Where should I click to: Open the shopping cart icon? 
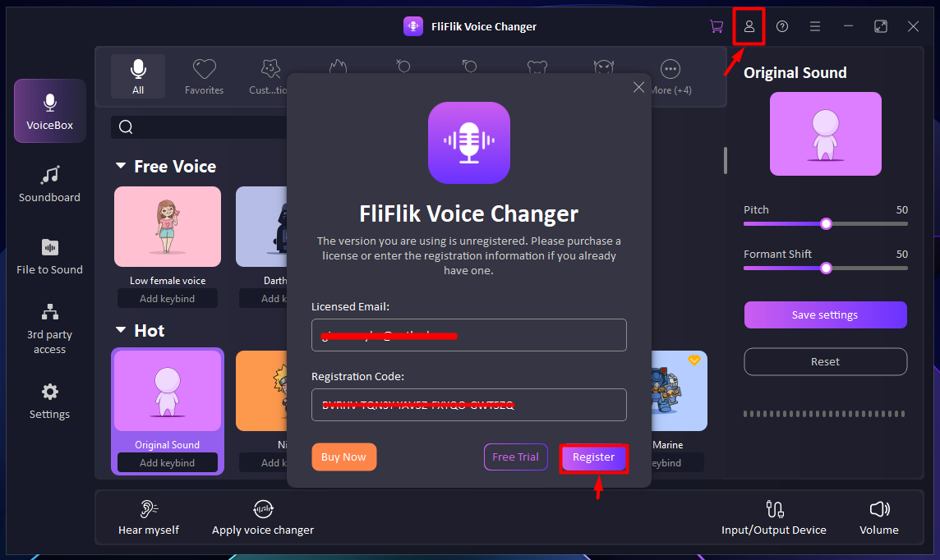coord(717,26)
